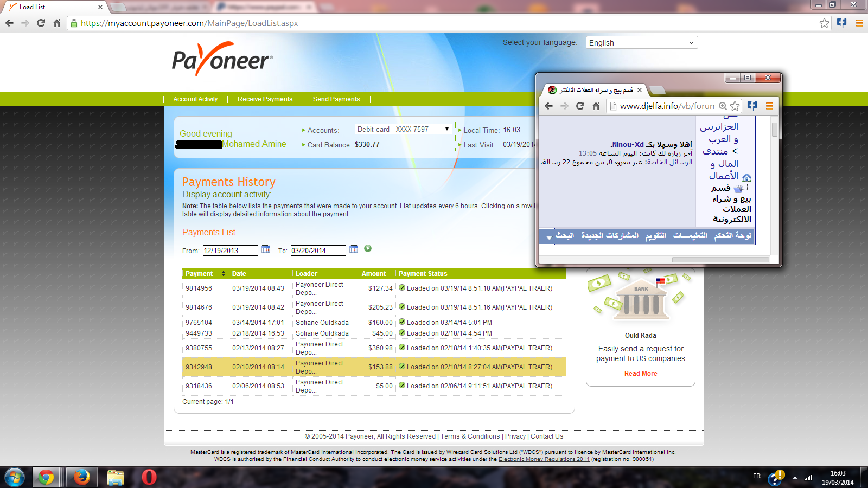Open the To date calendar picker
Image resolution: width=868 pixels, height=488 pixels.
(354, 249)
